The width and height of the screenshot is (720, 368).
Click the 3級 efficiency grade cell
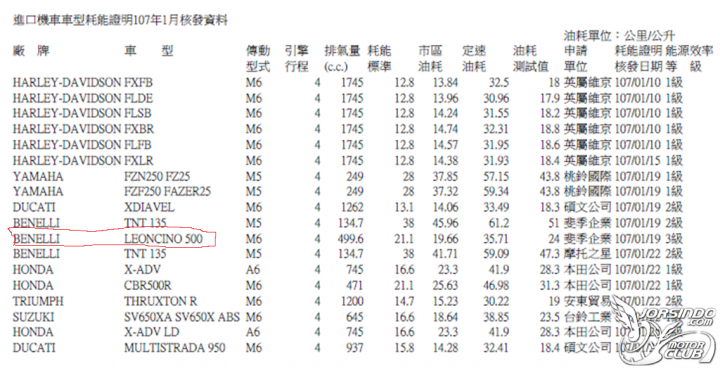(x=674, y=239)
